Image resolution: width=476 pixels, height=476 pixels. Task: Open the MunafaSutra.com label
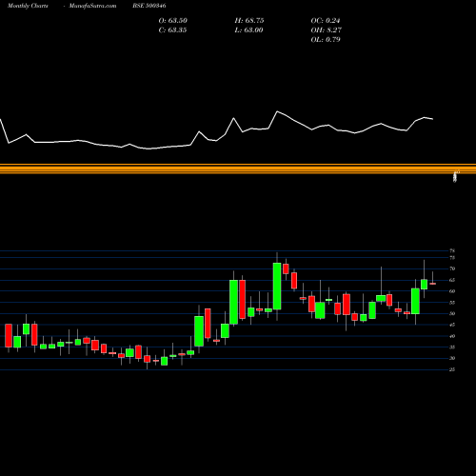click(92, 6)
